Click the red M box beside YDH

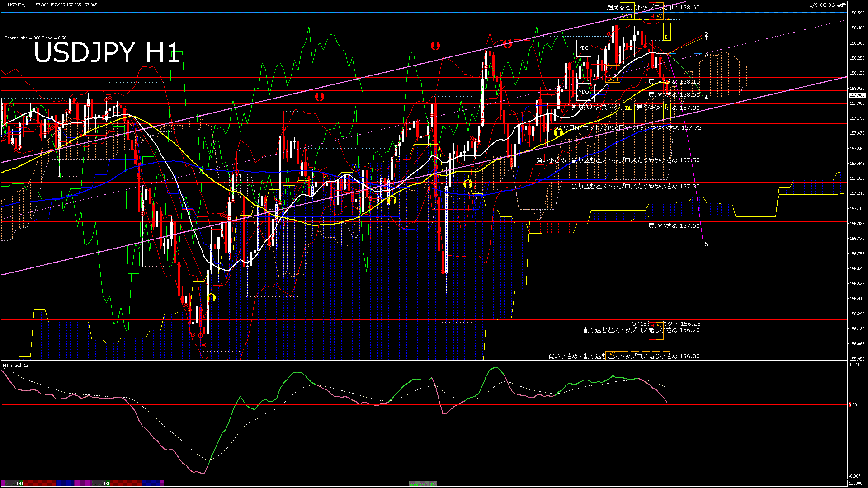pos(652,16)
